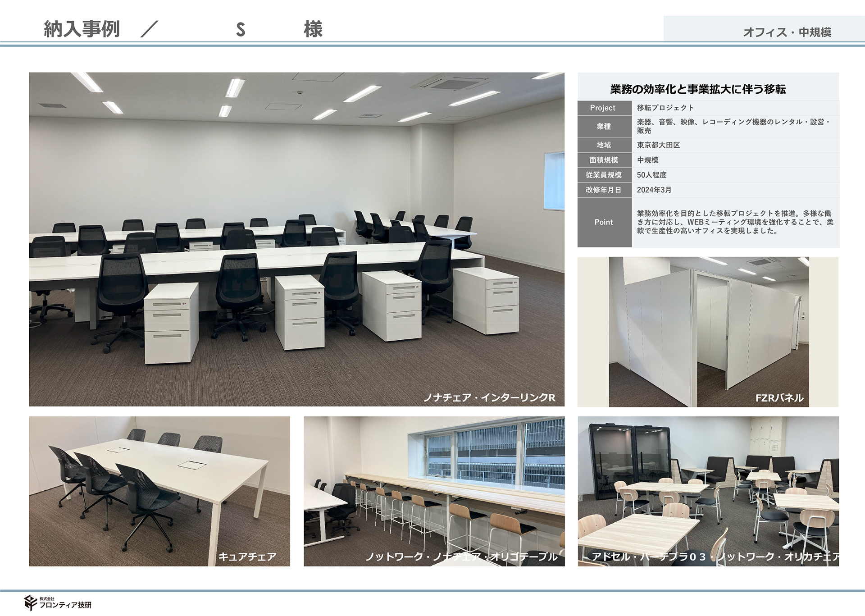Click the 地域 row label cell
865x616 pixels.
coord(604,145)
